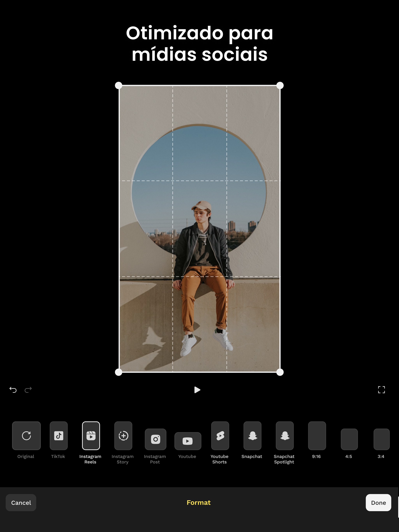This screenshot has height=532, width=399.
Task: Reset to the Original format
Action: pos(26,436)
